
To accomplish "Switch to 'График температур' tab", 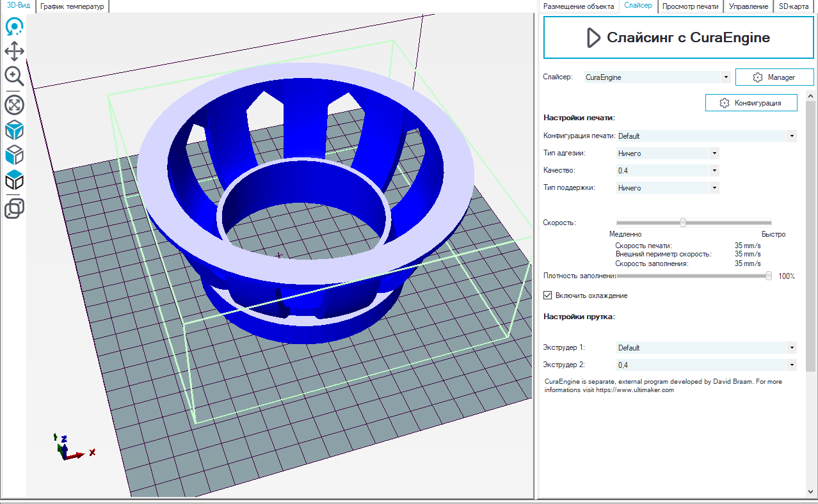I will [x=72, y=6].
